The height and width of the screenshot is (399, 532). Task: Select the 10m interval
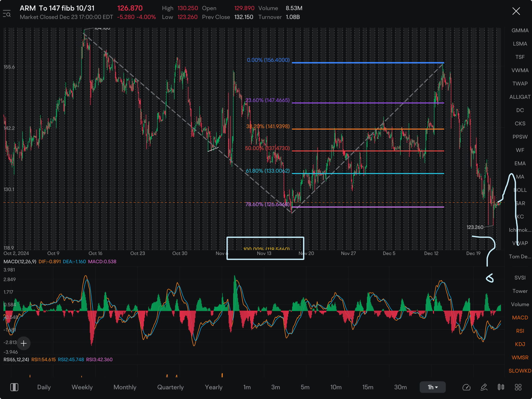coord(336,387)
